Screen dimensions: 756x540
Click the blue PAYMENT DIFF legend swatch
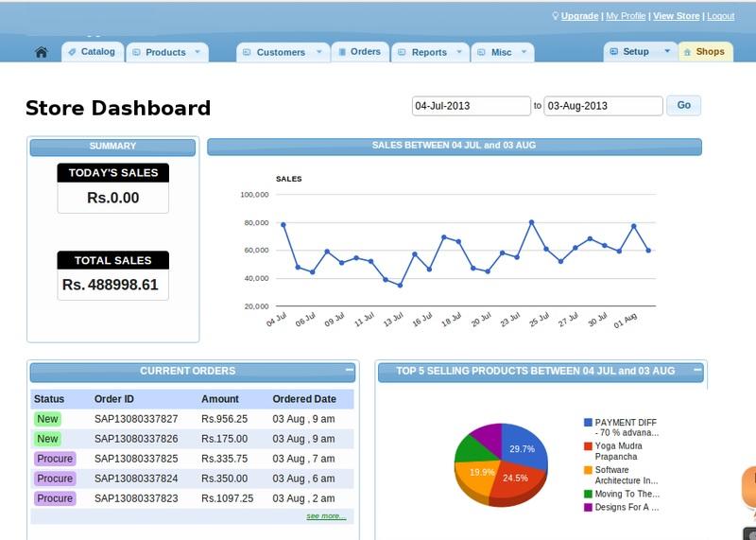(588, 423)
